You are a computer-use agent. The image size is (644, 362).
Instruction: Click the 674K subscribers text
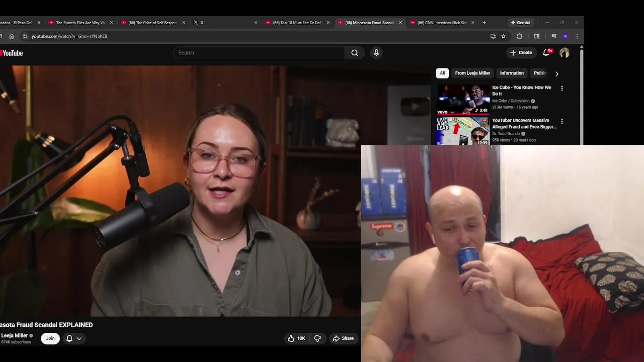16,342
